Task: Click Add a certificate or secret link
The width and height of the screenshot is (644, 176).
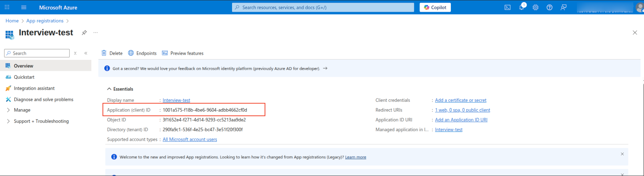Action: tap(460, 100)
